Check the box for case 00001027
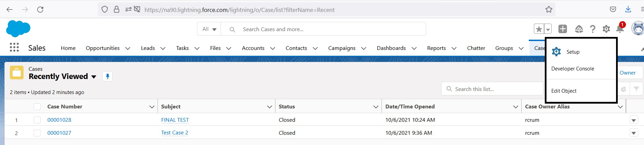The image size is (644, 145). [37, 133]
